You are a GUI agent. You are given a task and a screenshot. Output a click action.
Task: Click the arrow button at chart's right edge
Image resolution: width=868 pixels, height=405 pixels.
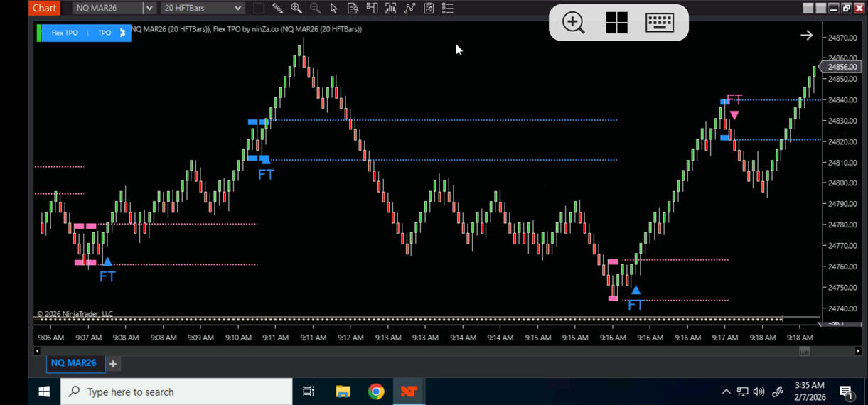pos(806,36)
